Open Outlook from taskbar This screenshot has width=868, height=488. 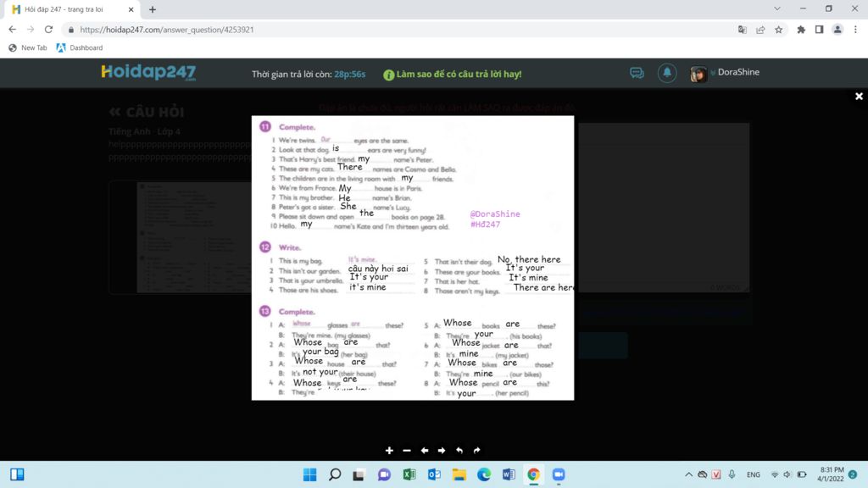(x=434, y=474)
